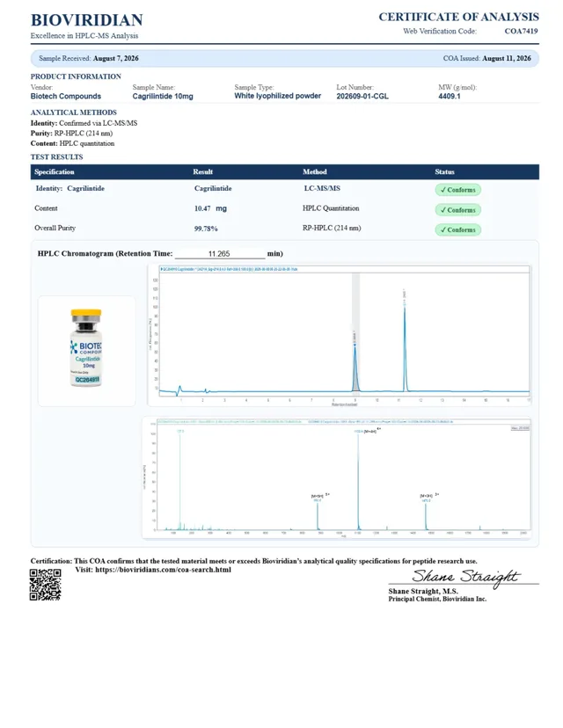Image resolution: width=563 pixels, height=728 pixels.
Task: Click the CERTIFICATE OF ANALYSIS heading
Action: (459, 17)
